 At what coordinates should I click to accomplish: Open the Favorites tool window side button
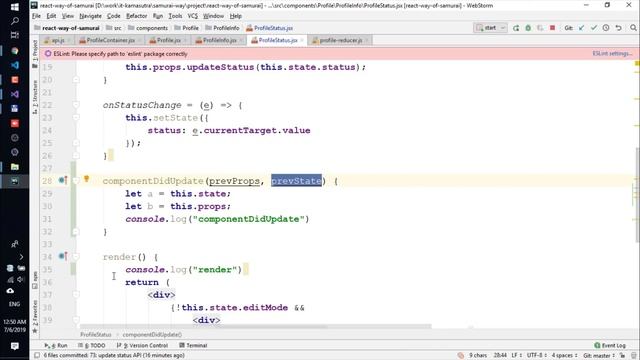[x=35, y=316]
